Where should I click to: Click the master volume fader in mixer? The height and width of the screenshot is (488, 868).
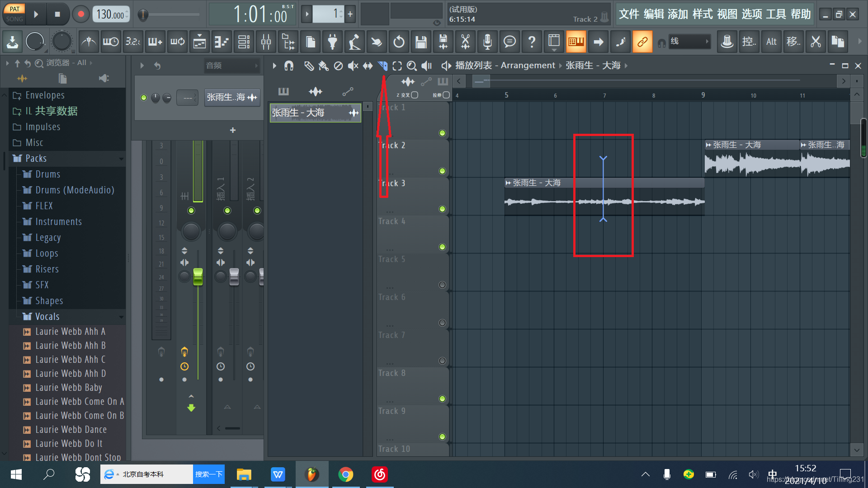coord(198,276)
